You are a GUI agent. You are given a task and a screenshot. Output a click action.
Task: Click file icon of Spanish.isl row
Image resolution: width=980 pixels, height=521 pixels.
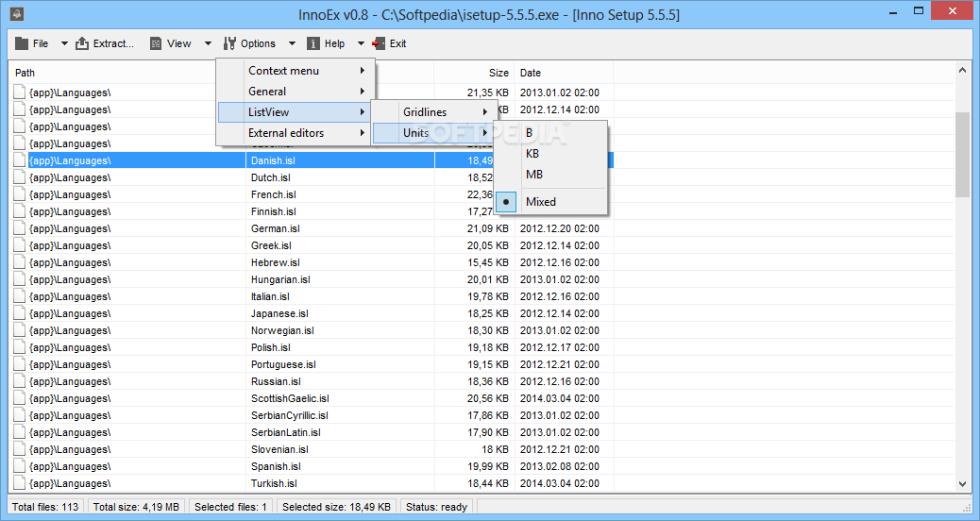(20, 466)
